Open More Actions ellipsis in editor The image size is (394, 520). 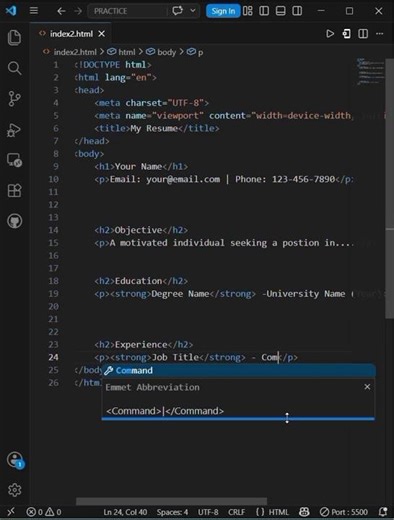click(380, 34)
